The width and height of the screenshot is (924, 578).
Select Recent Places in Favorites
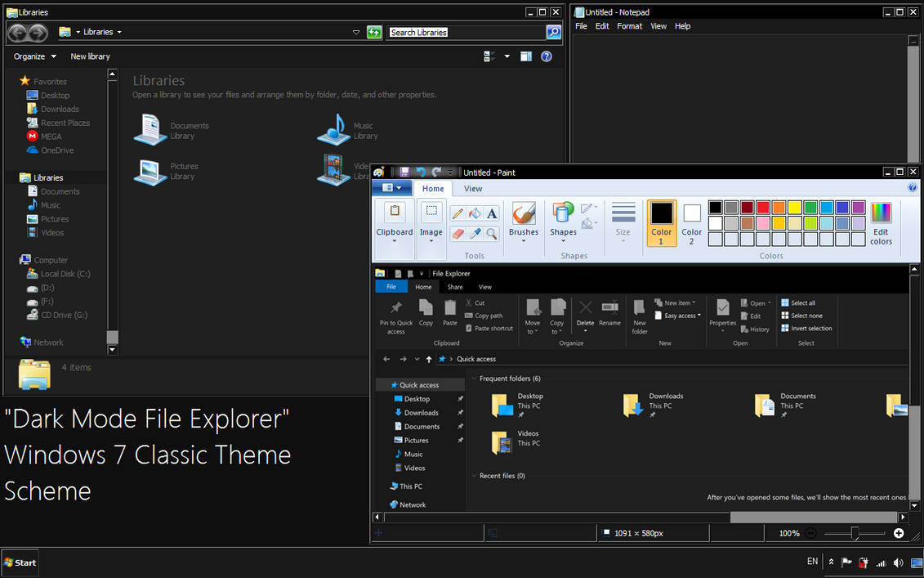(59, 123)
